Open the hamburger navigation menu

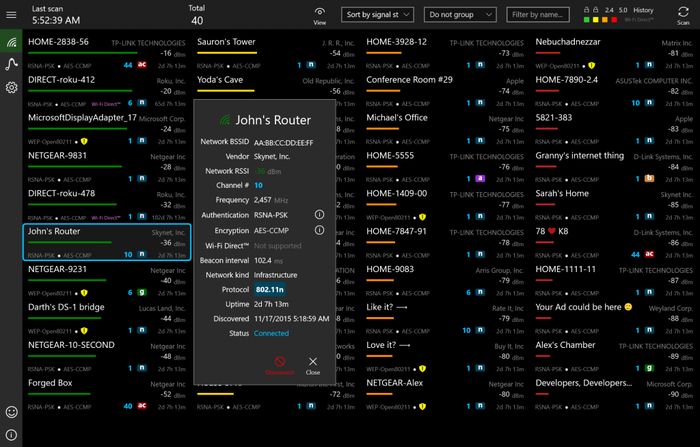tap(11, 14)
